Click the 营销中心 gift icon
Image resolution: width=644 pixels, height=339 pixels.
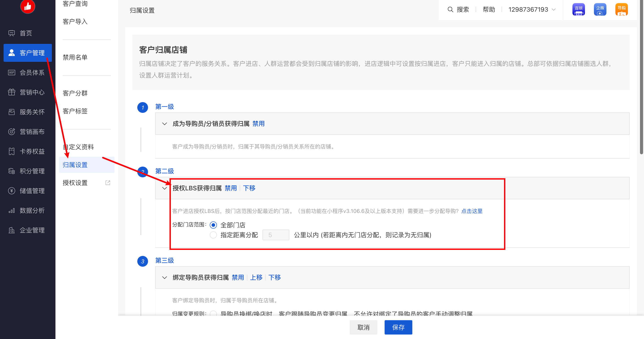(x=11, y=92)
